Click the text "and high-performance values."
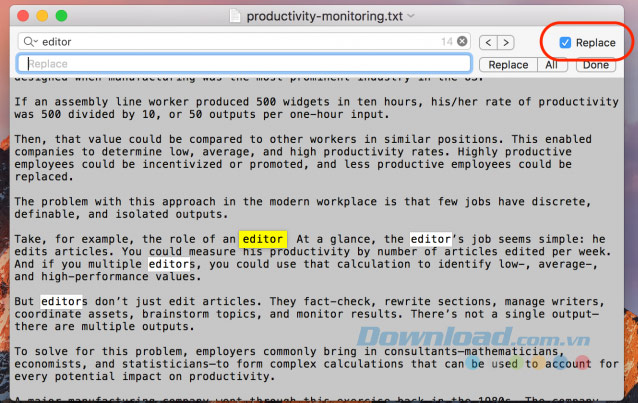This screenshot has width=638, height=403. [108, 277]
